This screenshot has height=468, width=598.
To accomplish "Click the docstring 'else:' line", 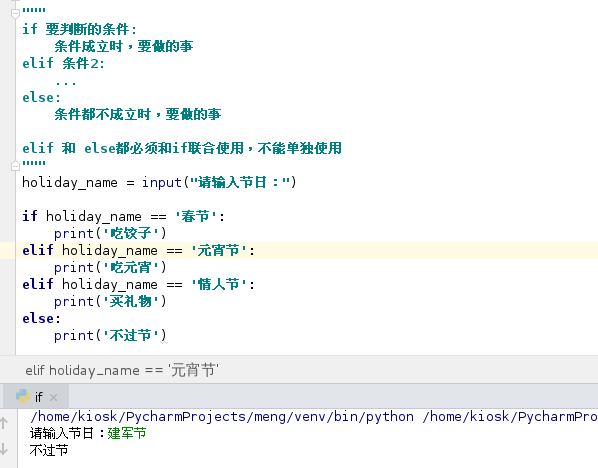I will click(x=41, y=97).
